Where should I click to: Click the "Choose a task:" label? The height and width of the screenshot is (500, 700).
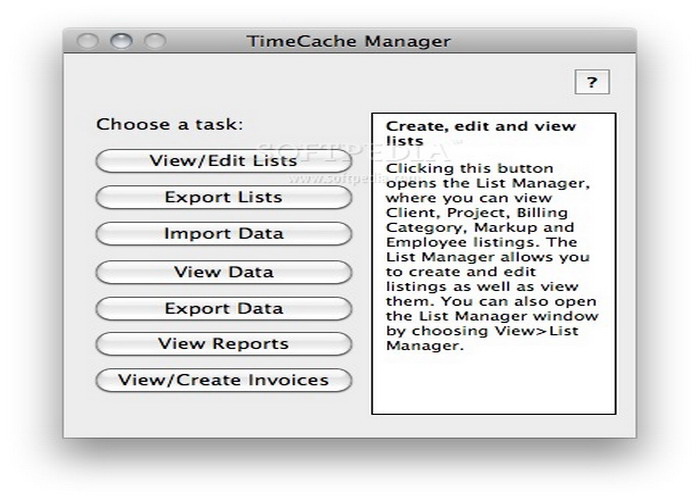[169, 125]
